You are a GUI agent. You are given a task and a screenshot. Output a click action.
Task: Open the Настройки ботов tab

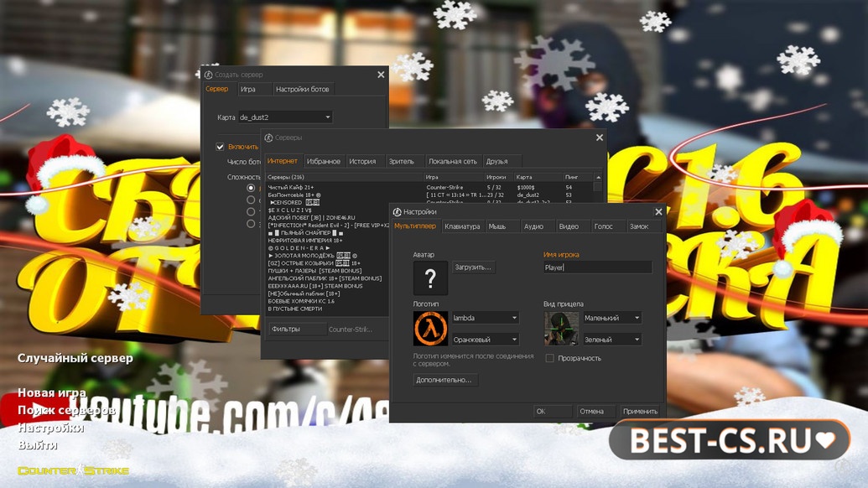tap(302, 89)
